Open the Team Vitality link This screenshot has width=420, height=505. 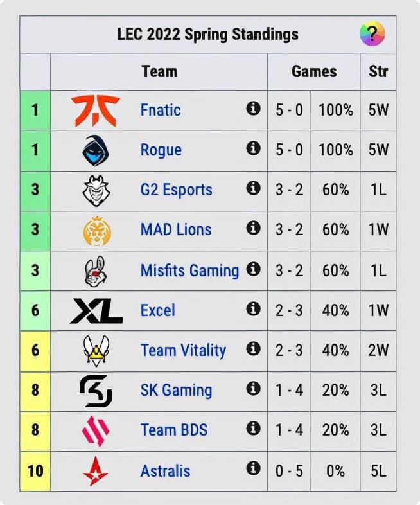coord(183,350)
